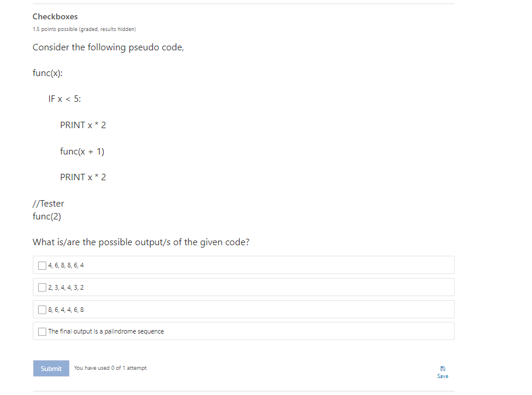This screenshot has width=532, height=395.
Task: Click the //Tester comment line
Action: point(48,203)
